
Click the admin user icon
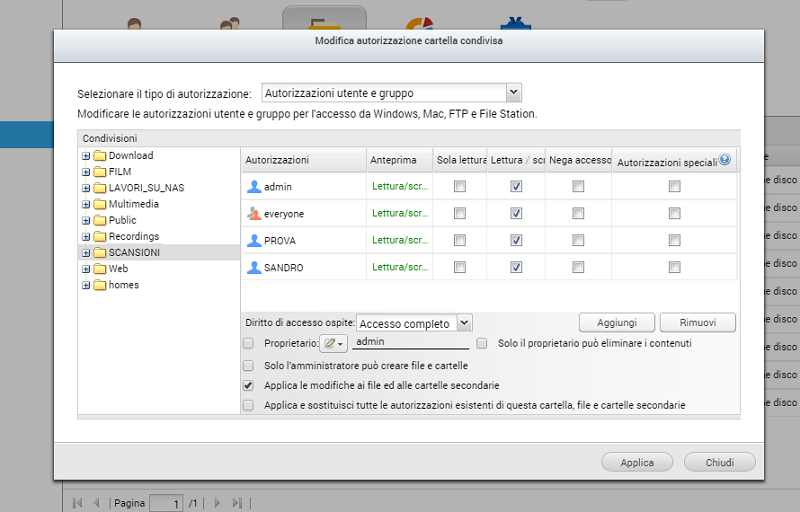253,186
